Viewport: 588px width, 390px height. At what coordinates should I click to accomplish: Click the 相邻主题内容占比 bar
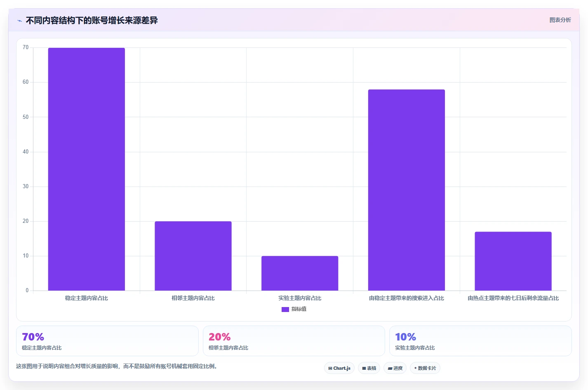click(193, 256)
